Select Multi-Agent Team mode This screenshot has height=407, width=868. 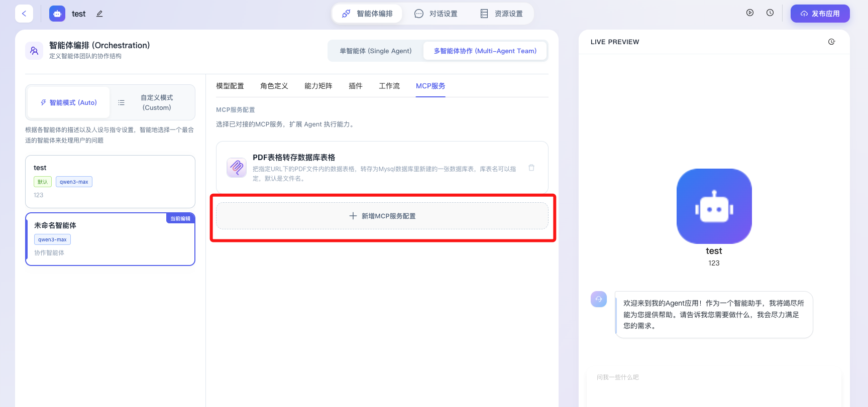coord(485,51)
